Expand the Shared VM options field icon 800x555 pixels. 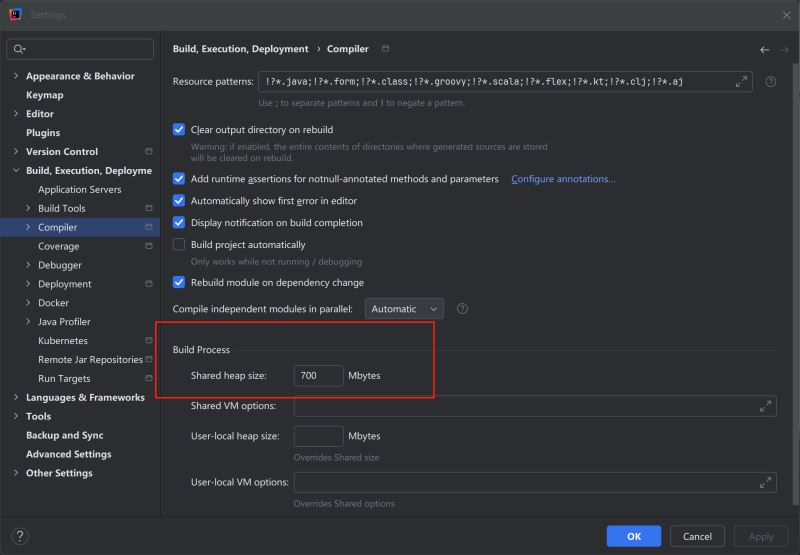click(x=765, y=406)
